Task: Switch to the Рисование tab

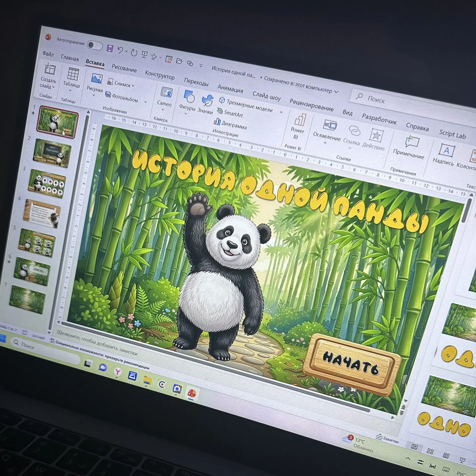Action: click(124, 68)
